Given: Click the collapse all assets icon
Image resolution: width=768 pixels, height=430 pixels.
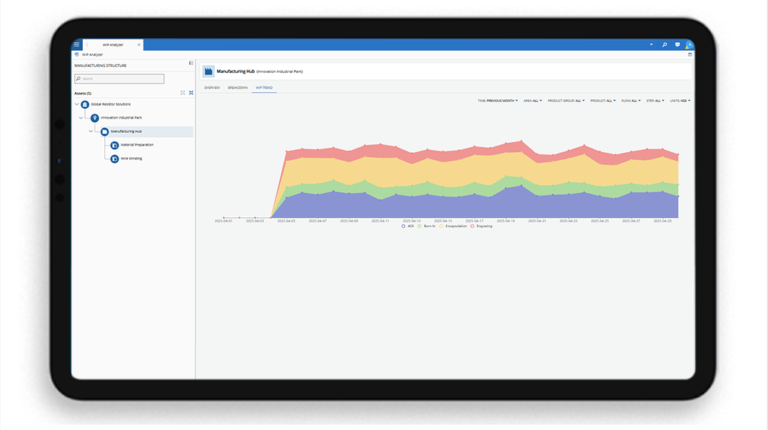Looking at the screenshot, I should click(x=191, y=93).
